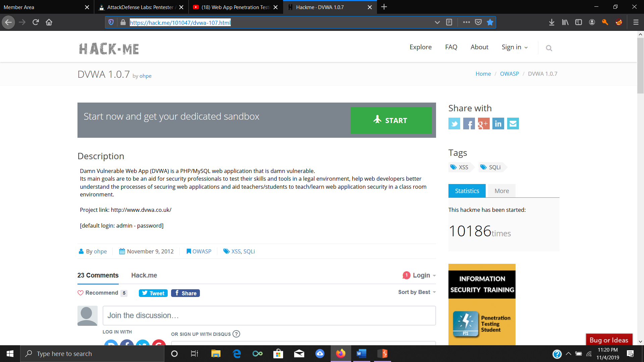Focus the Join the discussion field

click(x=269, y=315)
